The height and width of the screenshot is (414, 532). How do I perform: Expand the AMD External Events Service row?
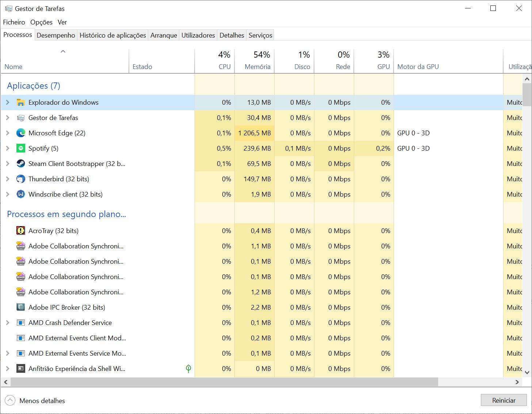[8, 353]
